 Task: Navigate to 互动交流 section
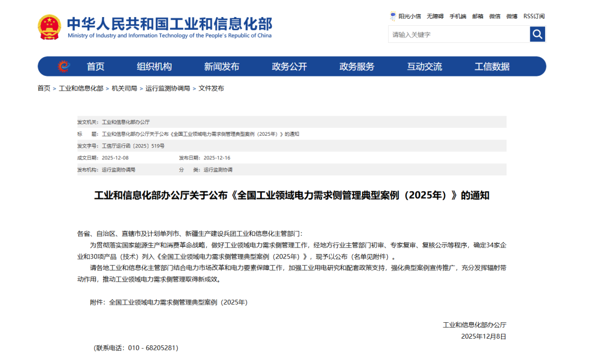[x=424, y=67]
